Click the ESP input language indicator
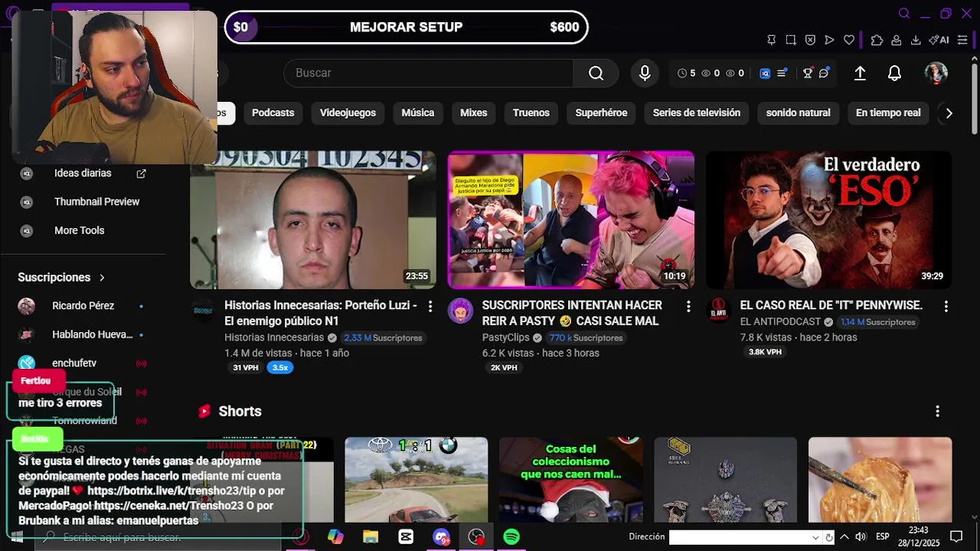This screenshot has height=551, width=980. [x=883, y=537]
